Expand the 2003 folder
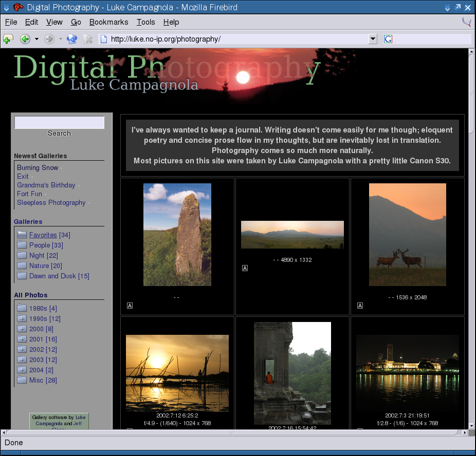This screenshot has width=476, height=456. click(22, 359)
